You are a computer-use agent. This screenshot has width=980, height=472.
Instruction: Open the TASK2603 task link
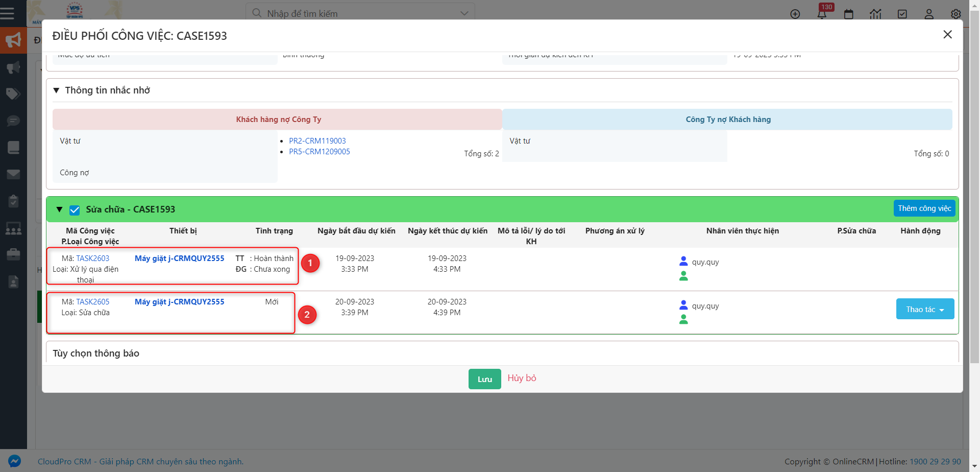(x=93, y=258)
